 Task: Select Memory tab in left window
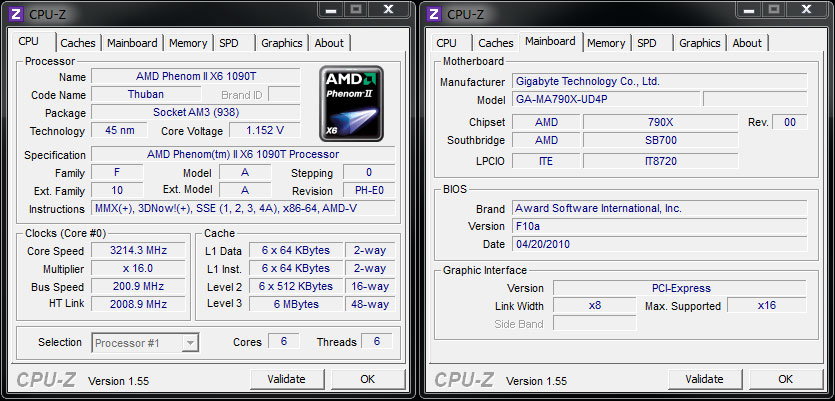point(188,43)
